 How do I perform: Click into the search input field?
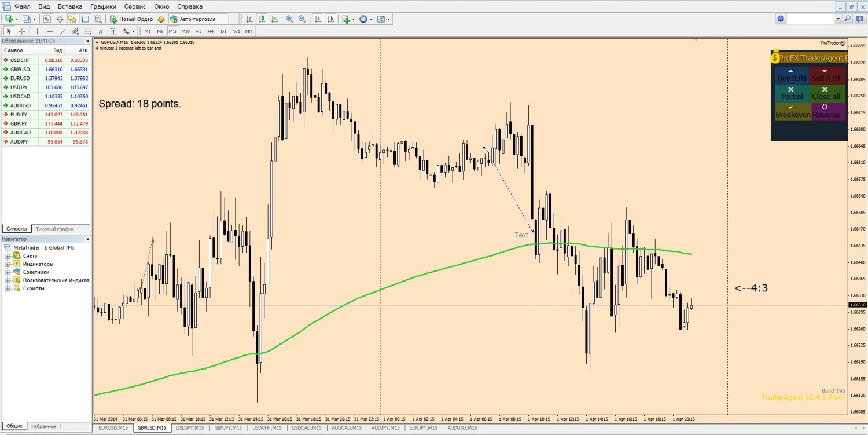click(810, 19)
